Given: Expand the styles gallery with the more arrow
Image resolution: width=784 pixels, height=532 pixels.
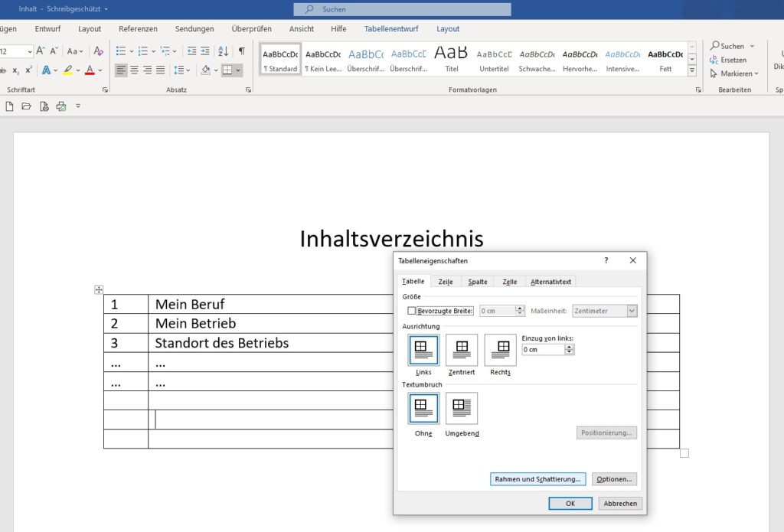Looking at the screenshot, I should click(x=692, y=70).
